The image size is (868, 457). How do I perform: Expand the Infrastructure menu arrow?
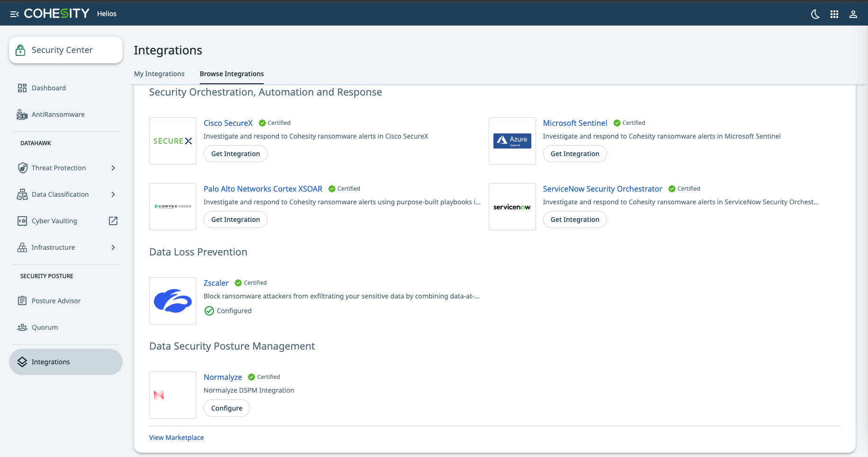coord(113,247)
